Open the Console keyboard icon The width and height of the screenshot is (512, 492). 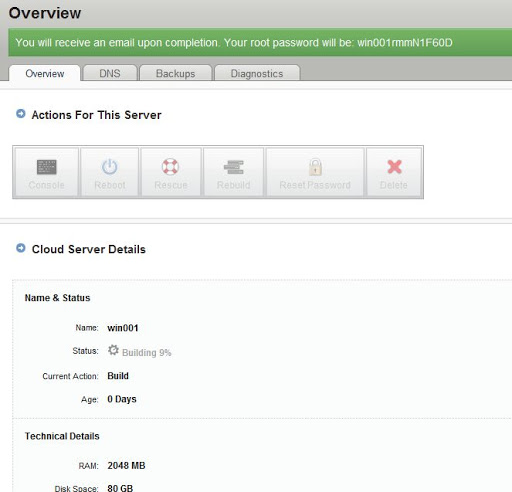[47, 167]
